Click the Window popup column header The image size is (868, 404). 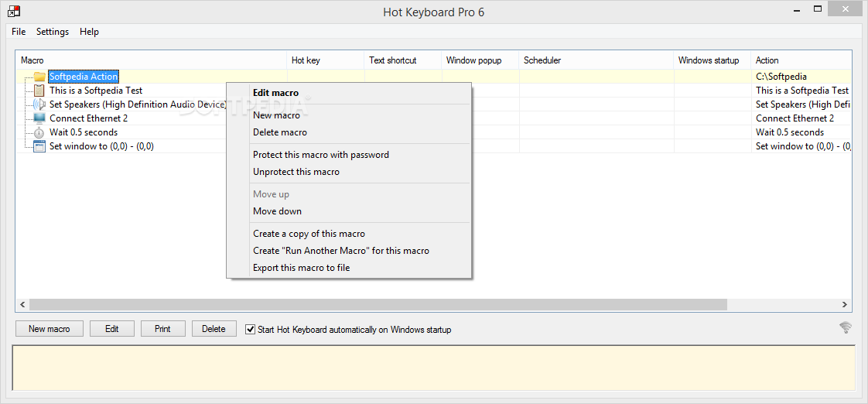tap(480, 60)
